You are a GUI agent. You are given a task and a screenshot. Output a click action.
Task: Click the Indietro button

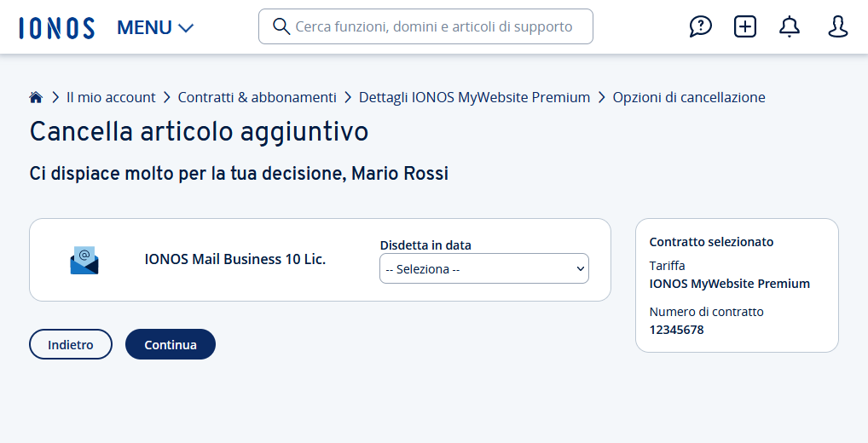click(71, 344)
